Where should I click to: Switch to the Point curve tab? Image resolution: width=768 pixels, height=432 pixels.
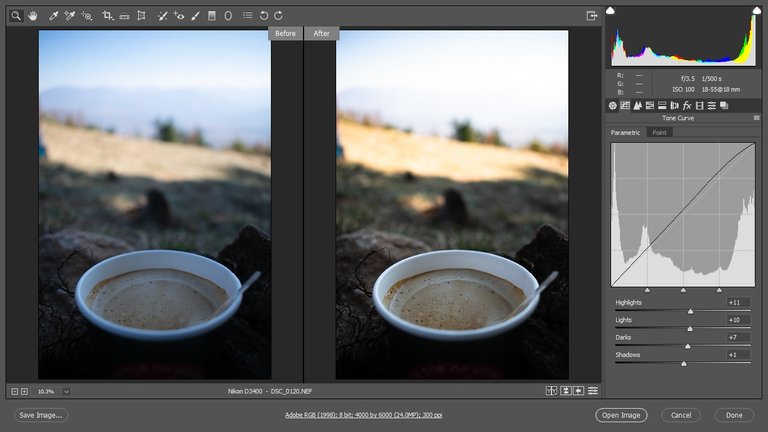tap(659, 132)
